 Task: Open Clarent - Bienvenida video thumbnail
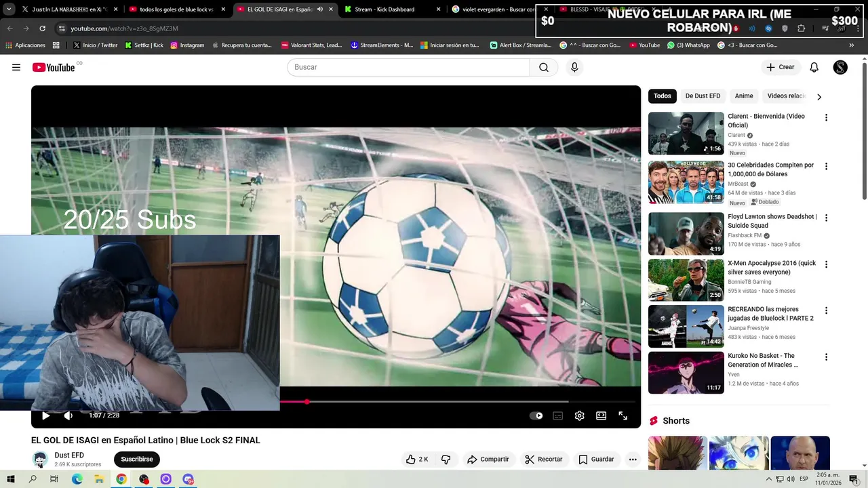coord(686,134)
